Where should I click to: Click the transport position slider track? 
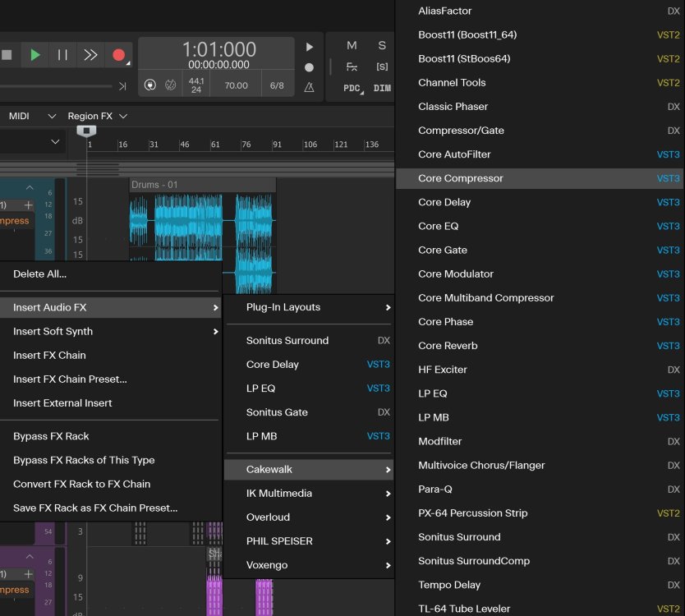56,86
